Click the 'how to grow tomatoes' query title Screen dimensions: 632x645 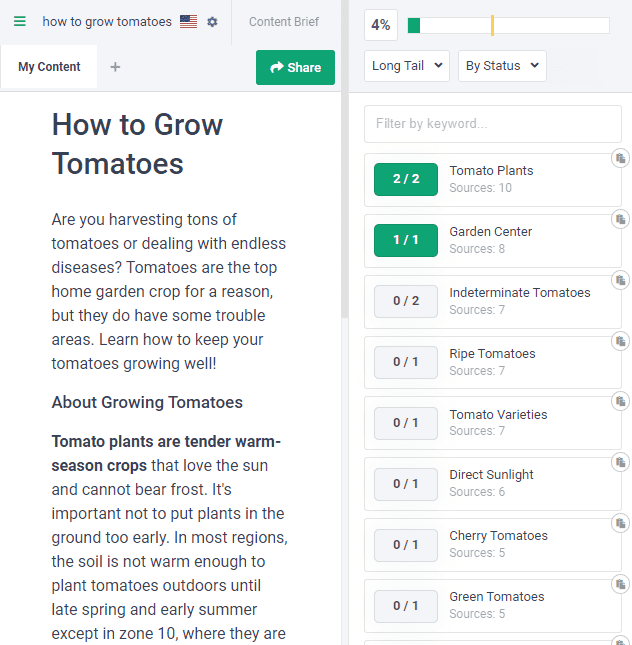(107, 21)
